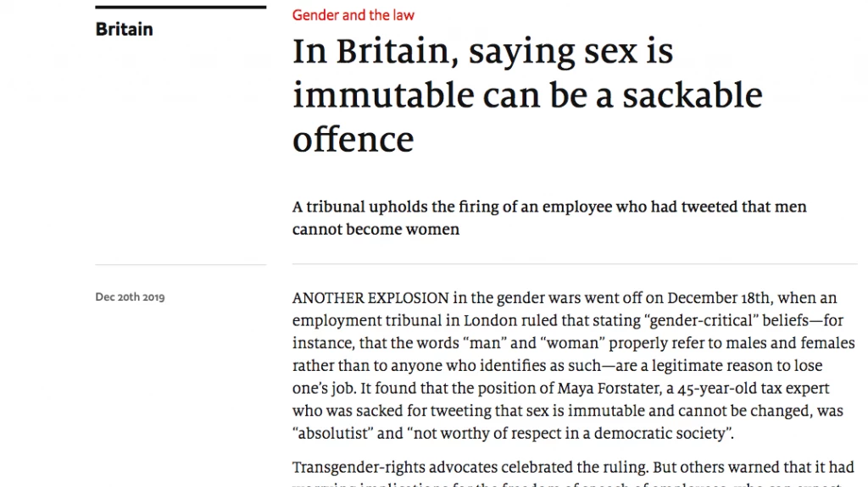Click the Dec 20th 2019 publication date
Viewport: 868px width, 487px height.
point(130,297)
